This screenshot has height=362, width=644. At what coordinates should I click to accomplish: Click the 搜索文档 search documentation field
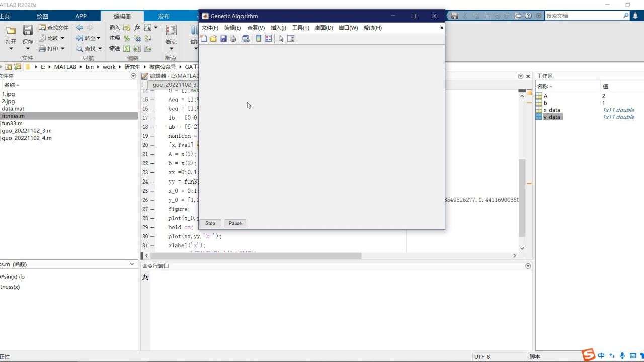[583, 16]
